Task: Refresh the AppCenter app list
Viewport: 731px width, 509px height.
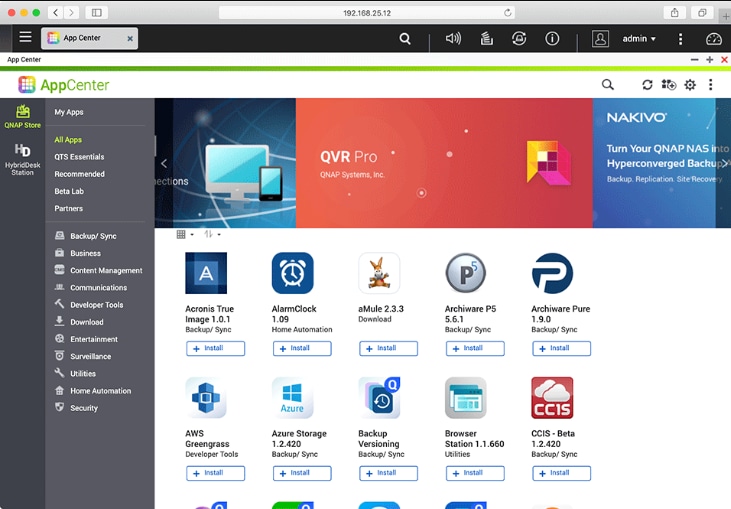Action: tap(647, 84)
